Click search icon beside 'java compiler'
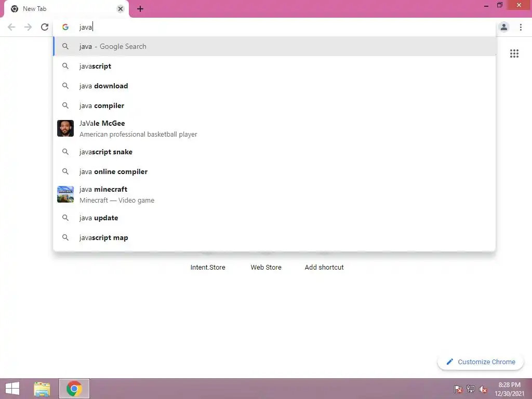Viewport: 532px width, 399px height. [65, 105]
